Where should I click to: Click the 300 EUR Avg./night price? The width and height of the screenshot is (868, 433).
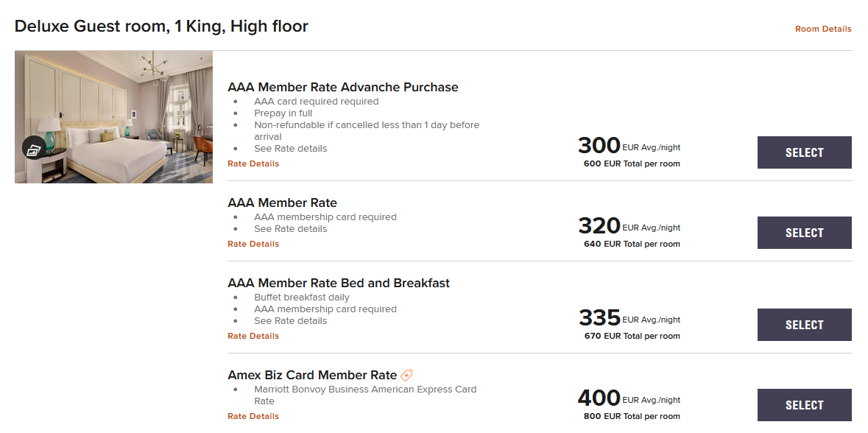click(x=629, y=145)
